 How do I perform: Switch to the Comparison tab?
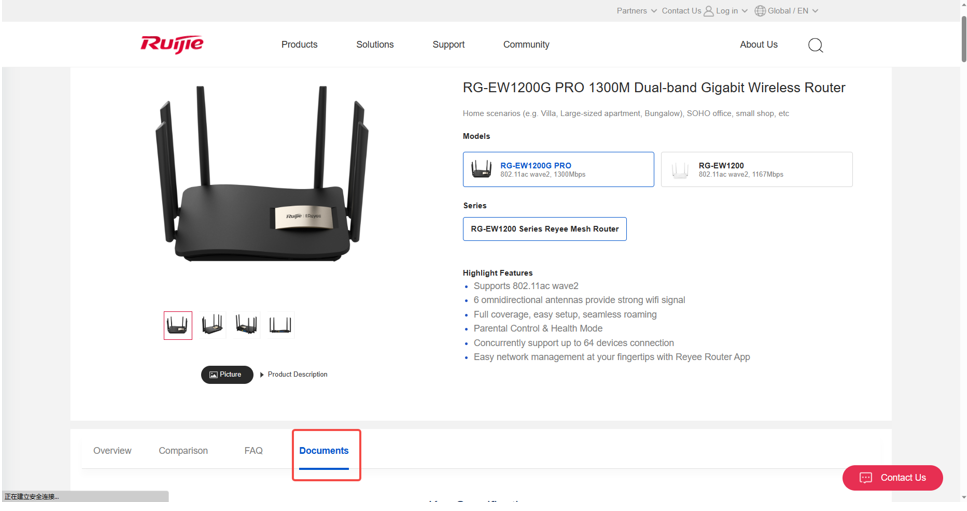183,451
